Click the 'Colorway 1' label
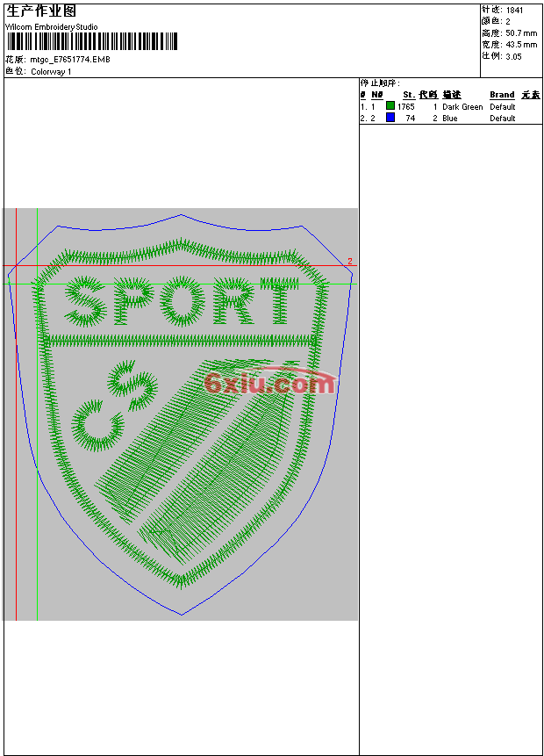The image size is (544, 756). [x=51, y=72]
